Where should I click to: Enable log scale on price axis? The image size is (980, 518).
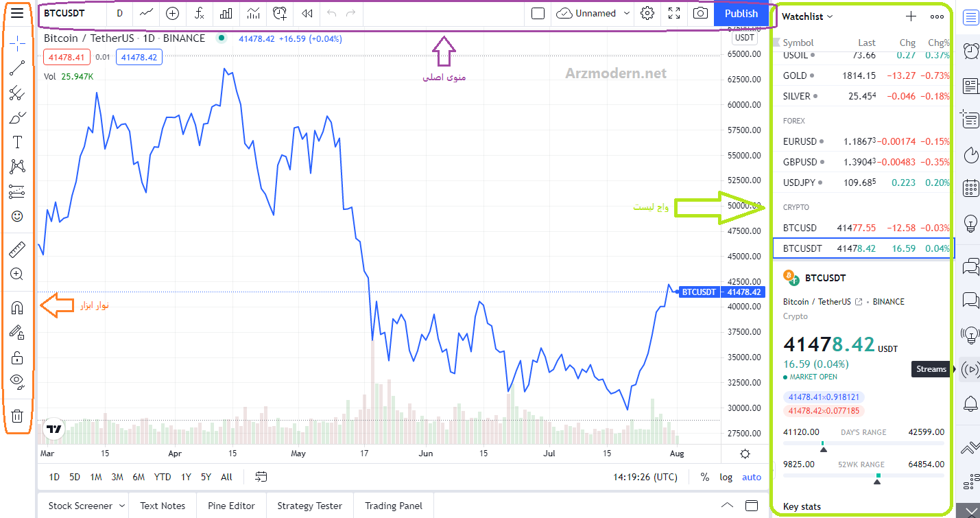coord(726,477)
